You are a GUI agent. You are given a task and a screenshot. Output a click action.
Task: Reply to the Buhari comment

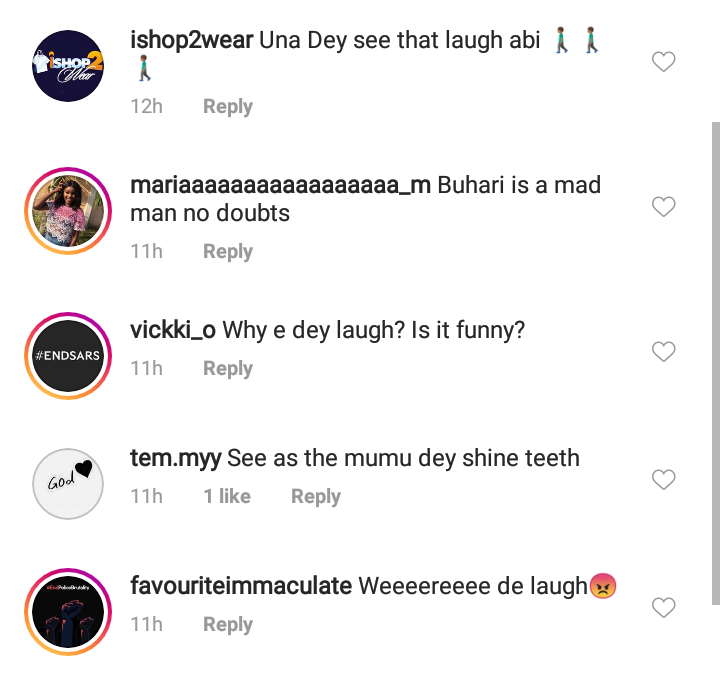tap(228, 251)
